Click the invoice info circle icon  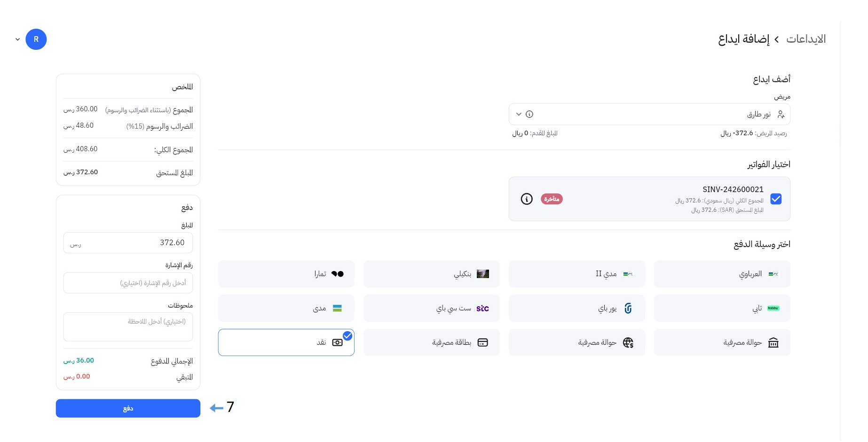click(x=527, y=199)
